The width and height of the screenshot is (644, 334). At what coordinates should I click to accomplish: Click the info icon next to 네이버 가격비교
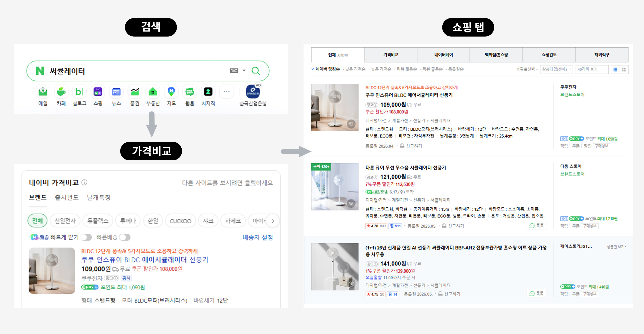[85, 182]
